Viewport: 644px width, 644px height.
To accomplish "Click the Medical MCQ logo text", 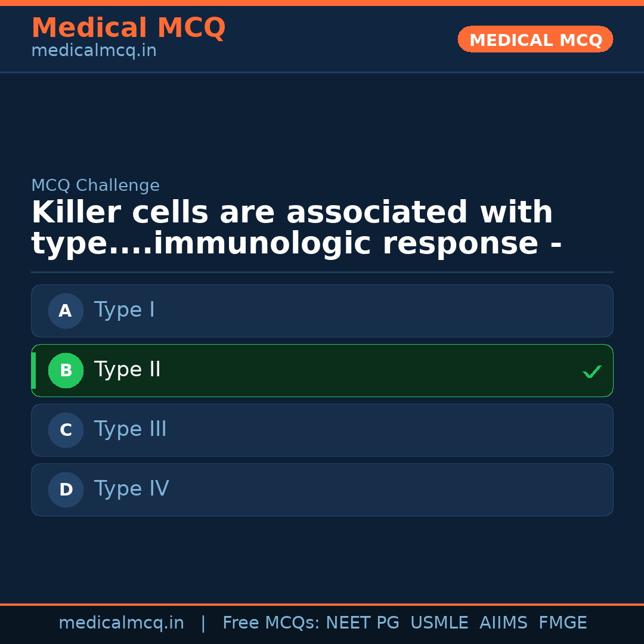I will pos(128,28).
